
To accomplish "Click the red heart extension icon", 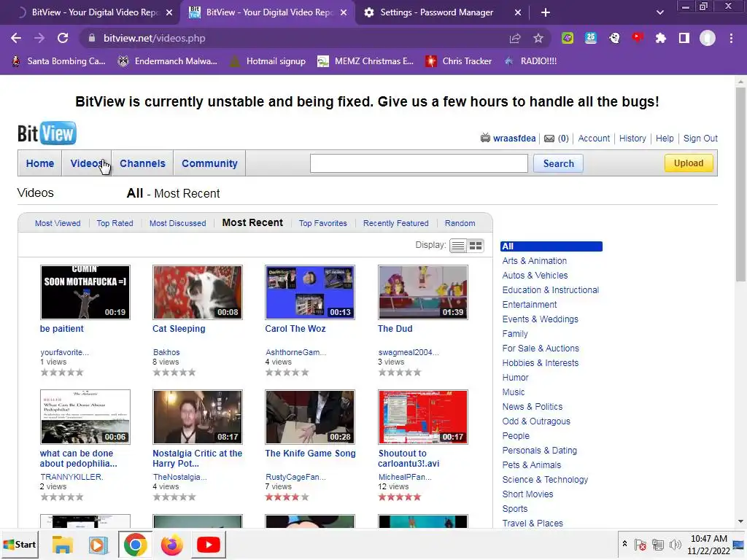I will 638,38.
